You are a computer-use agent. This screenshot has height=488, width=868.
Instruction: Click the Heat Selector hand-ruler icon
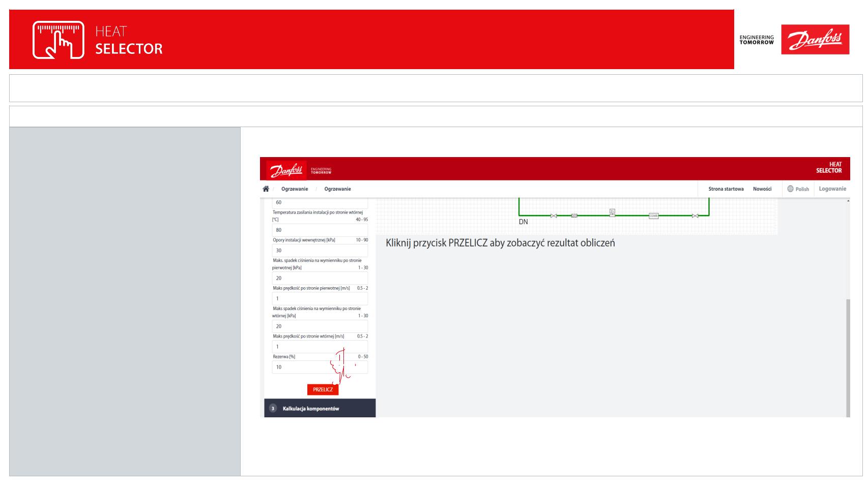pos(59,40)
